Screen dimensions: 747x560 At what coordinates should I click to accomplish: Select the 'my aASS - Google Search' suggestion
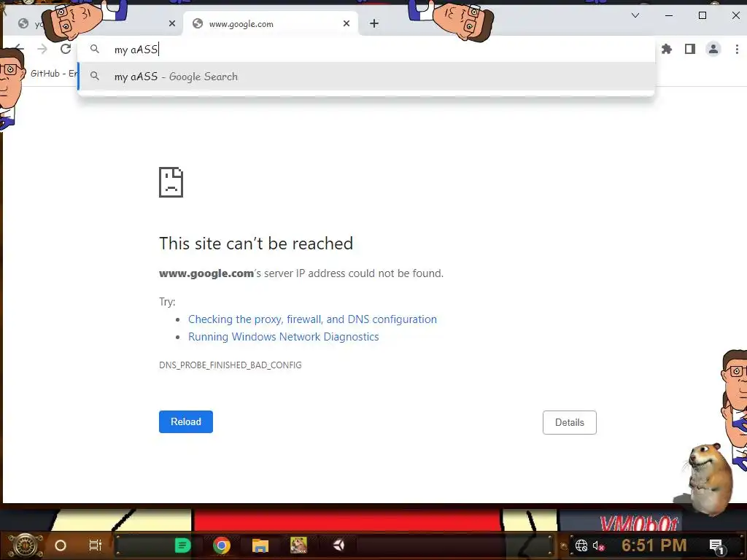coord(366,76)
